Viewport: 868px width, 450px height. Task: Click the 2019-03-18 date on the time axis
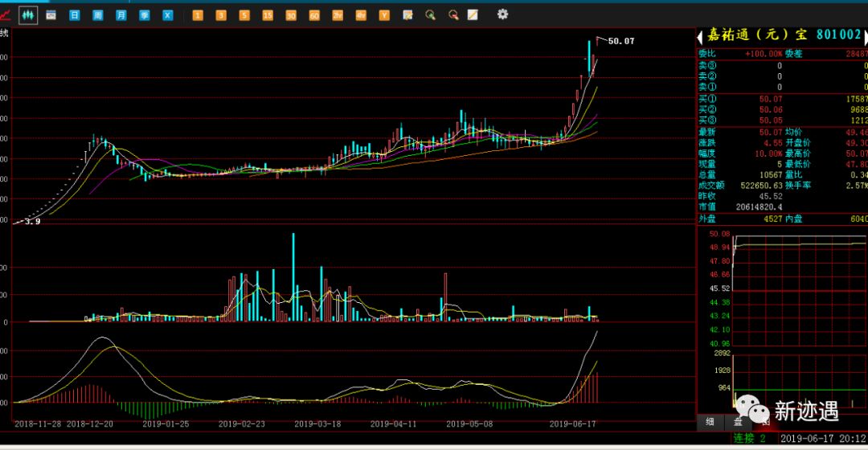pos(317,424)
